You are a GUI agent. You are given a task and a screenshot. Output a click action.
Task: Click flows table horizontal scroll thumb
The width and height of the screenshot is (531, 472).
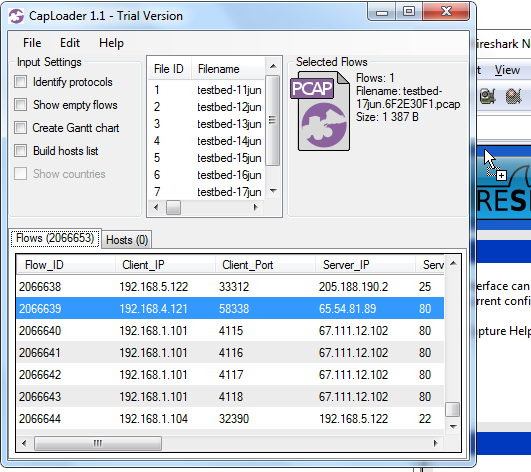98,443
